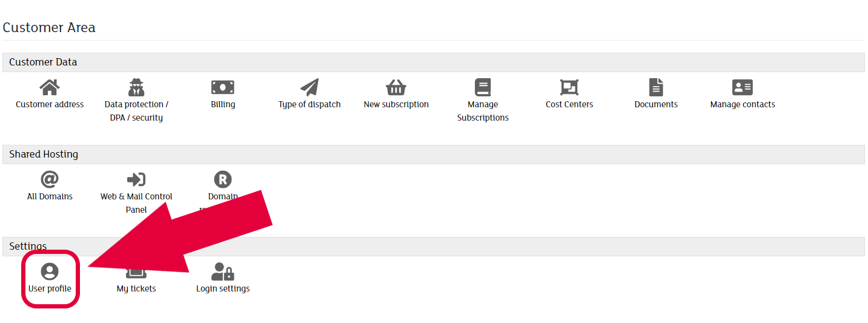Click the Type of dispatch paper plane icon
The image size is (868, 323).
point(310,87)
